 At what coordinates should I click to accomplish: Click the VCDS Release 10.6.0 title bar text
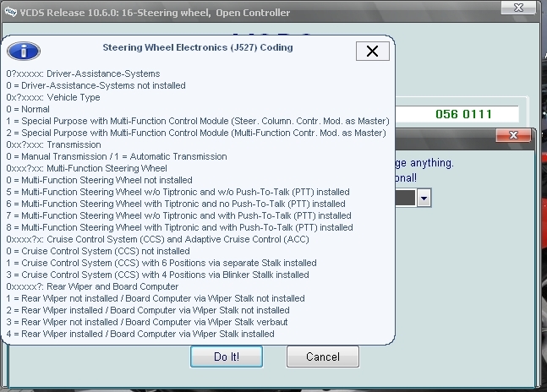[155, 13]
